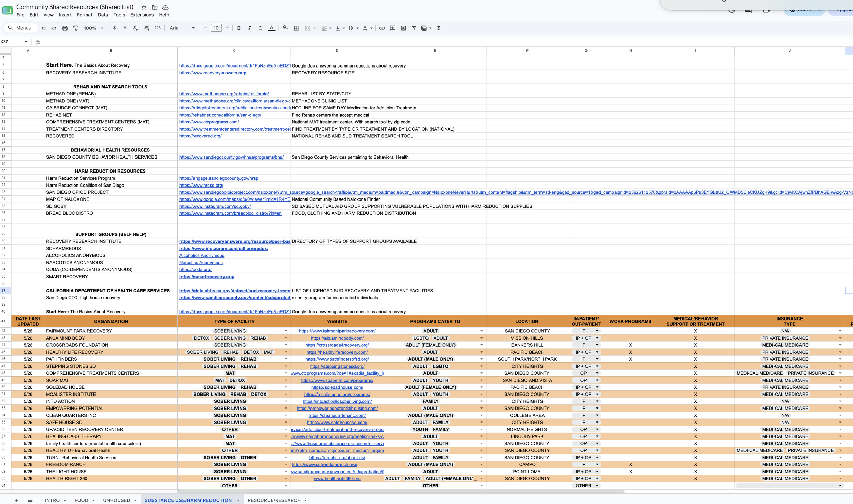The height and width of the screenshot is (504, 853).
Task: Click the Move to folder icon
Action: coord(155,7)
